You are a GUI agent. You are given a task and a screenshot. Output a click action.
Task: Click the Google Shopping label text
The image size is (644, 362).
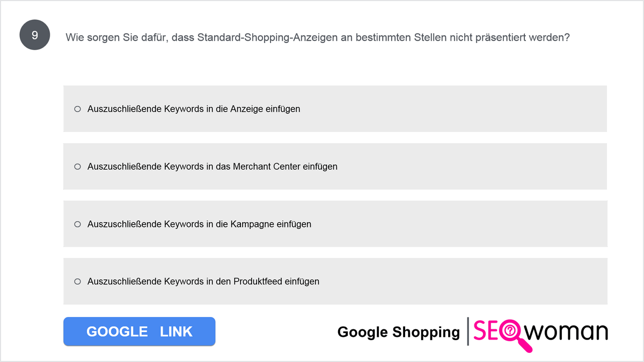(399, 332)
